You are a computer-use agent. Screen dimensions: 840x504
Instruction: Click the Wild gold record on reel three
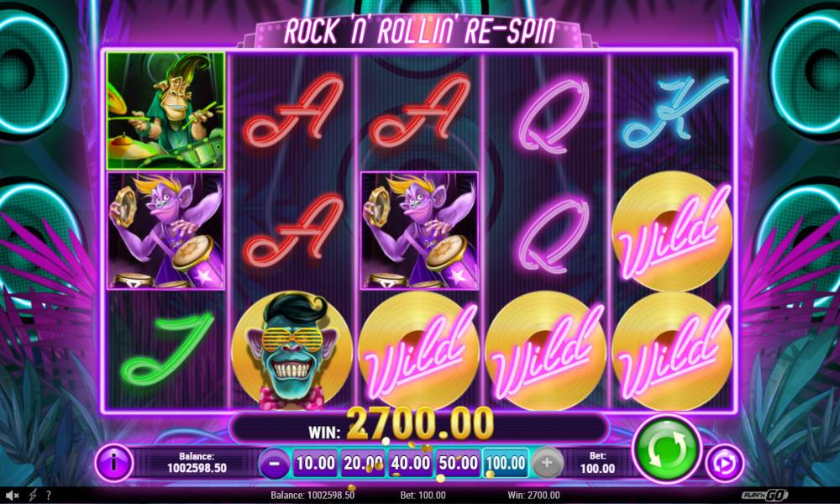coord(419,351)
